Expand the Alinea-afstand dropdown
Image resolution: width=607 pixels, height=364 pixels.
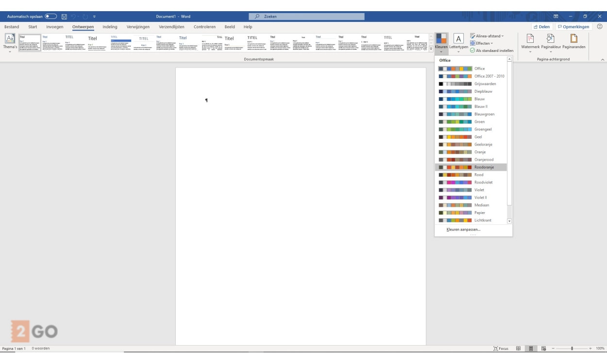click(487, 36)
